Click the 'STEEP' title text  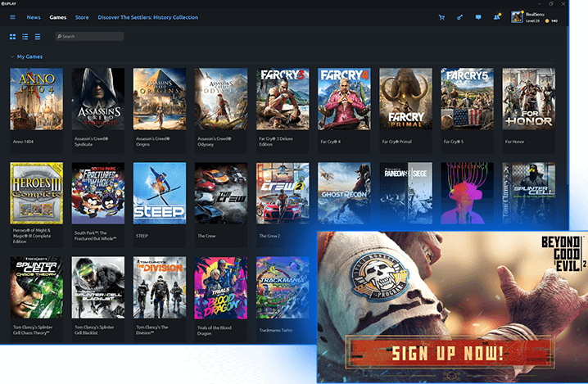[142, 236]
